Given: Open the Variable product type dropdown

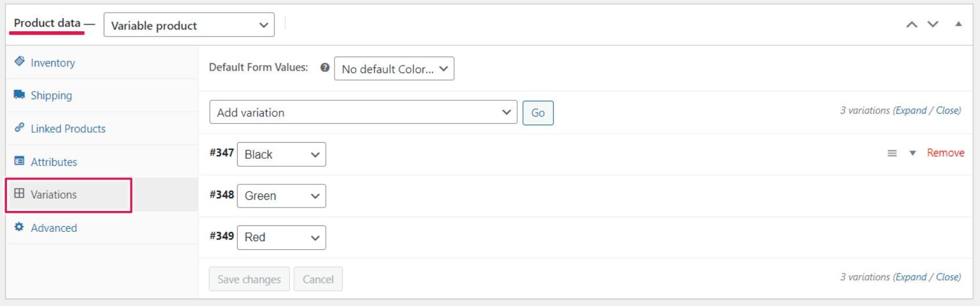Looking at the screenshot, I should (189, 25).
